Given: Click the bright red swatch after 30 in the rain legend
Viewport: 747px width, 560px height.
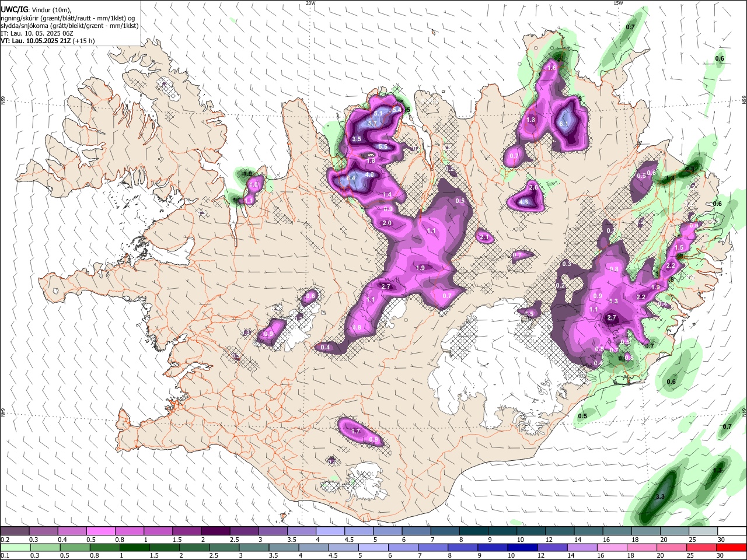Looking at the screenshot, I should pyautogui.click(x=731, y=547).
